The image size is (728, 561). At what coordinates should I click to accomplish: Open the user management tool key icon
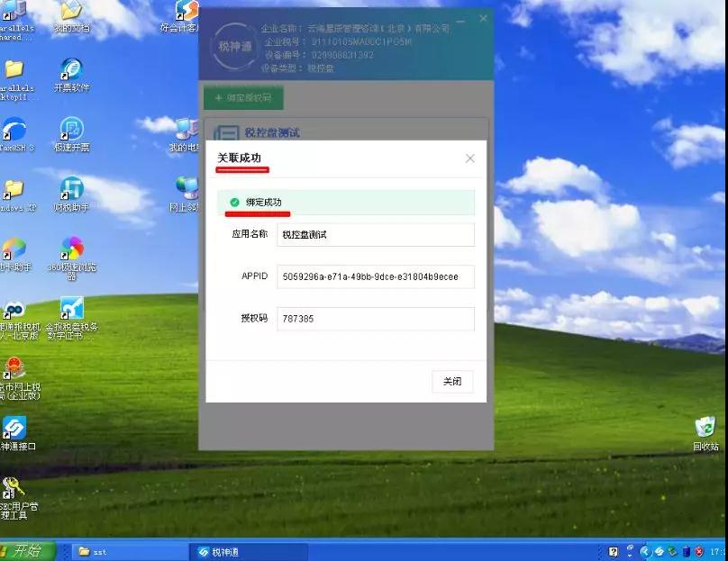(14, 488)
